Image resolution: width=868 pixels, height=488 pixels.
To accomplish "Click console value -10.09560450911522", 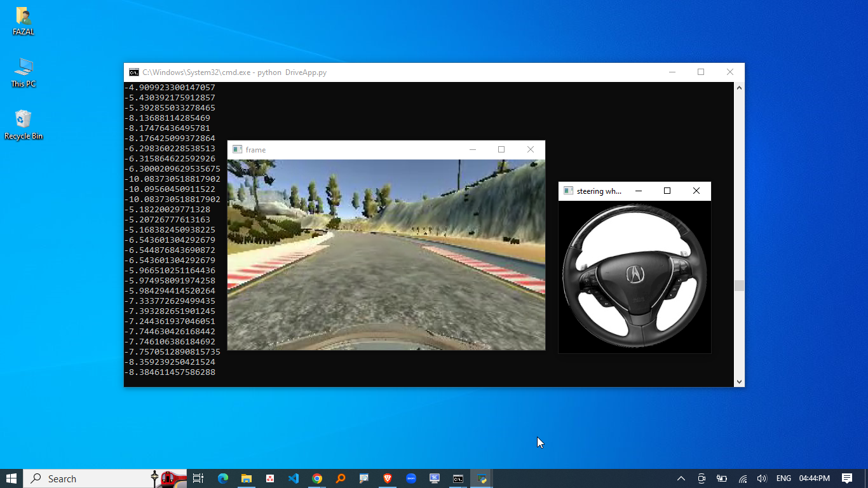I will (170, 189).
